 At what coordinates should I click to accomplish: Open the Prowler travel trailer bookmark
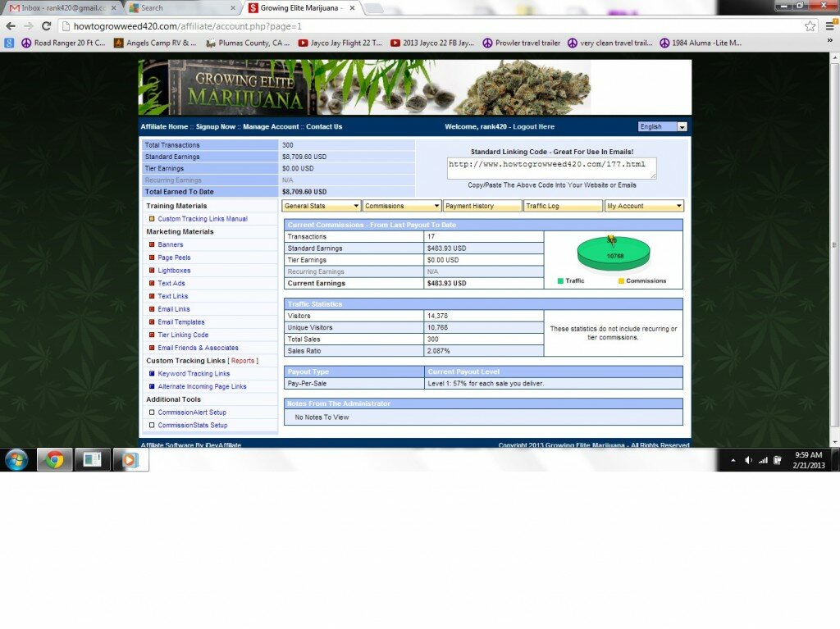point(521,43)
